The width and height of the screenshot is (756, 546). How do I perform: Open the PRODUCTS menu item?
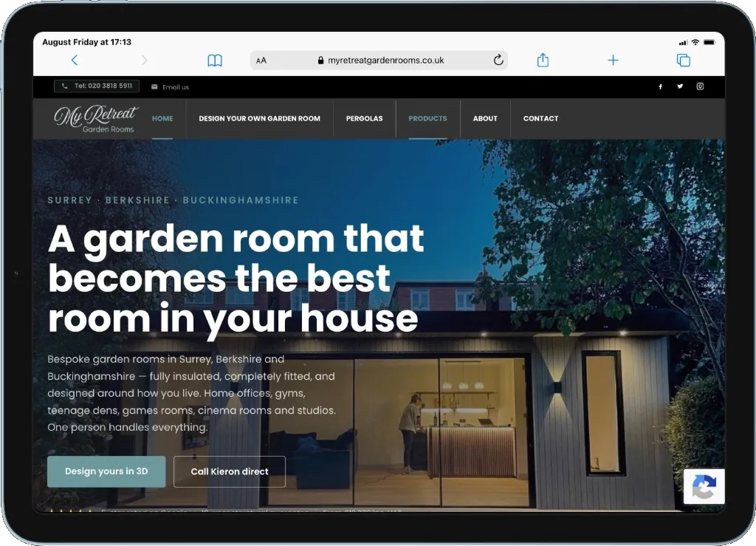pyautogui.click(x=427, y=119)
